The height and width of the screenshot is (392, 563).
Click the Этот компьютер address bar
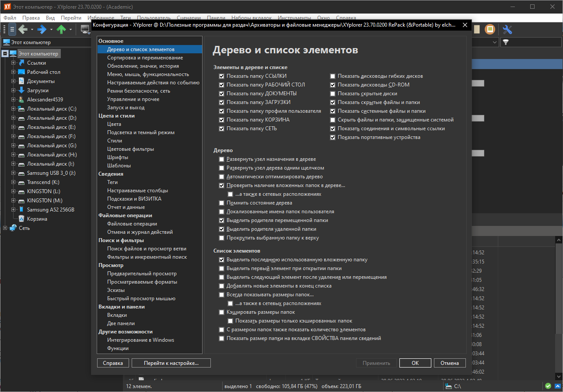(x=46, y=42)
